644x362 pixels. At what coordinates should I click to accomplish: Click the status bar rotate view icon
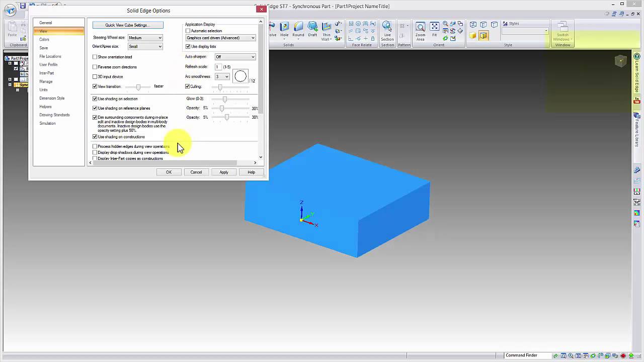pyautogui.click(x=593, y=356)
